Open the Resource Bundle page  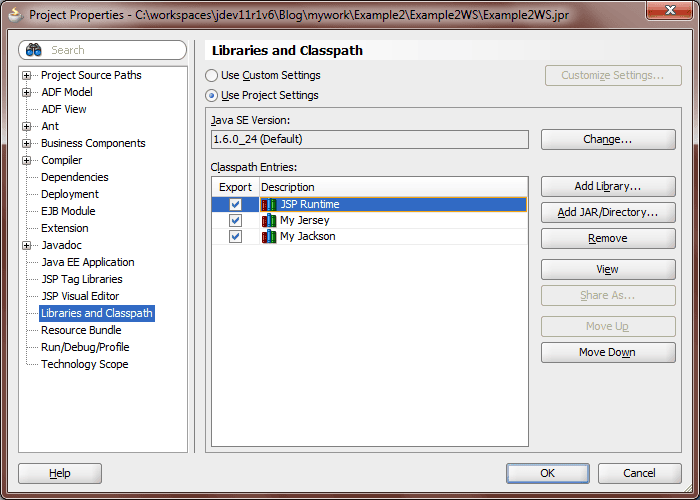(x=81, y=330)
